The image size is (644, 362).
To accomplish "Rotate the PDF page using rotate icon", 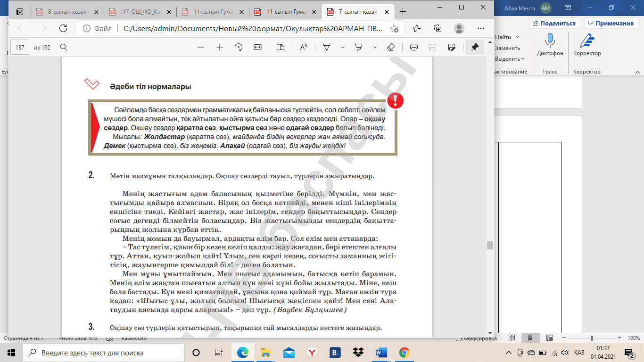I will tap(239, 47).
